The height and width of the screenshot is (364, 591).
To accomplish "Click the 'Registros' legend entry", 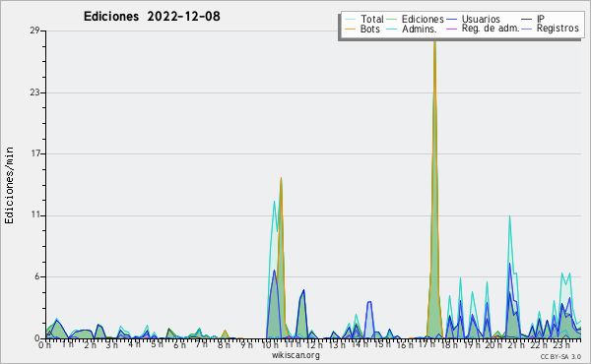I will click(x=558, y=29).
